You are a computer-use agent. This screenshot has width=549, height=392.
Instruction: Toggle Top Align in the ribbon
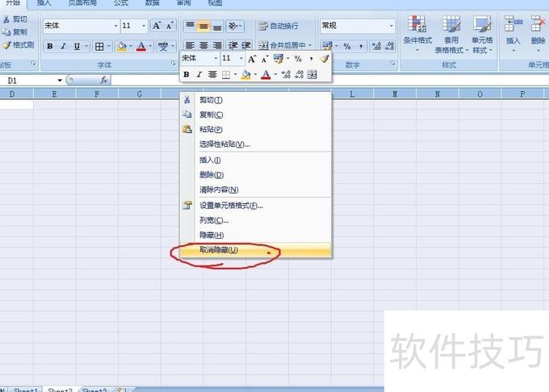click(x=190, y=26)
